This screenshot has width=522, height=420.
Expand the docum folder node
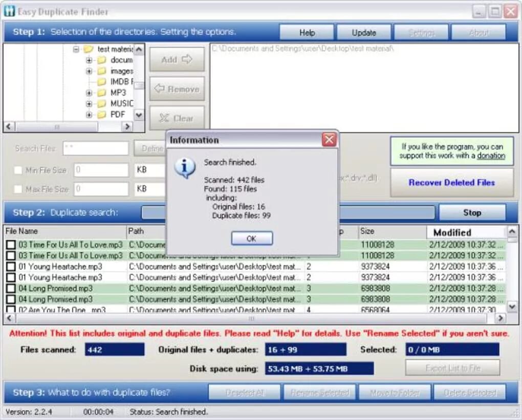89,60
